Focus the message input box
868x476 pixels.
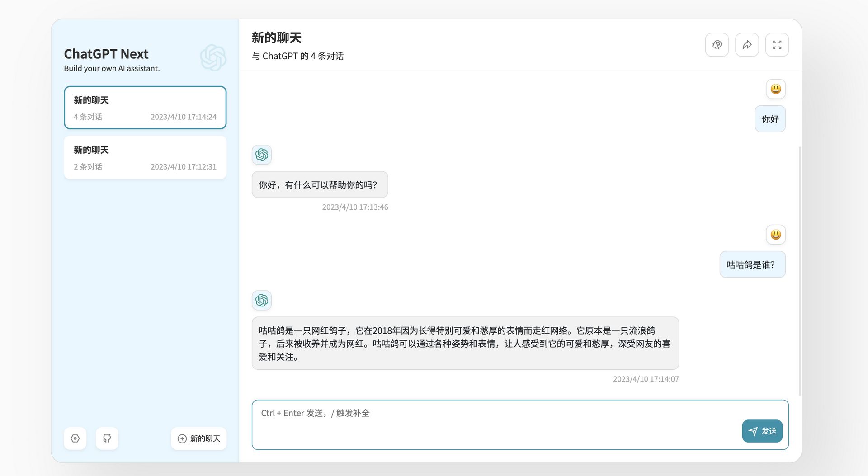tap(493, 424)
